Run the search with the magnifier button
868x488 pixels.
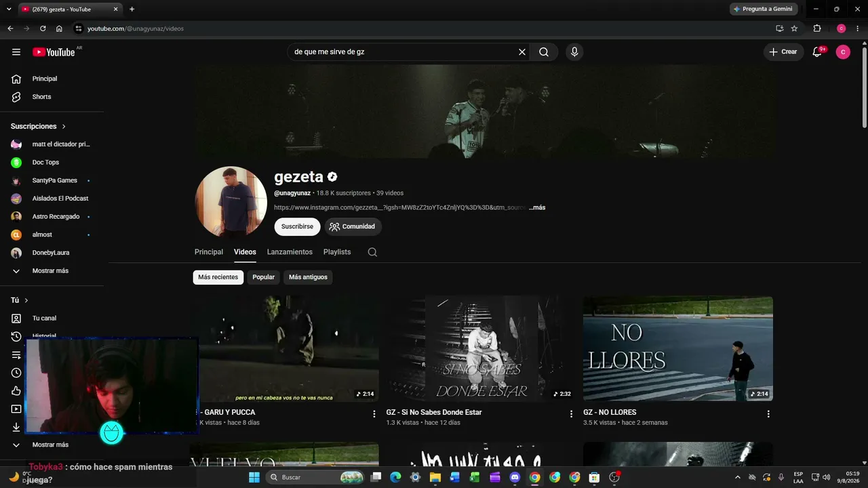pyautogui.click(x=544, y=52)
